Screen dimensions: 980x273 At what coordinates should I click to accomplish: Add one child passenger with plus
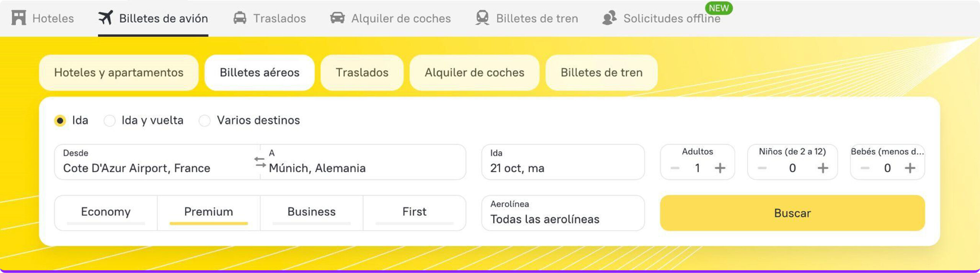(823, 168)
